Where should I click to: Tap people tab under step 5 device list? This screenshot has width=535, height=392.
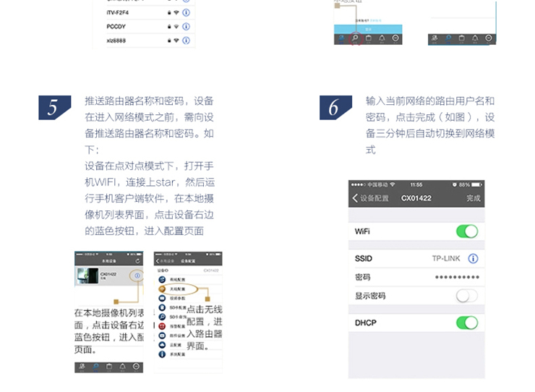pyautogui.click(x=82, y=367)
